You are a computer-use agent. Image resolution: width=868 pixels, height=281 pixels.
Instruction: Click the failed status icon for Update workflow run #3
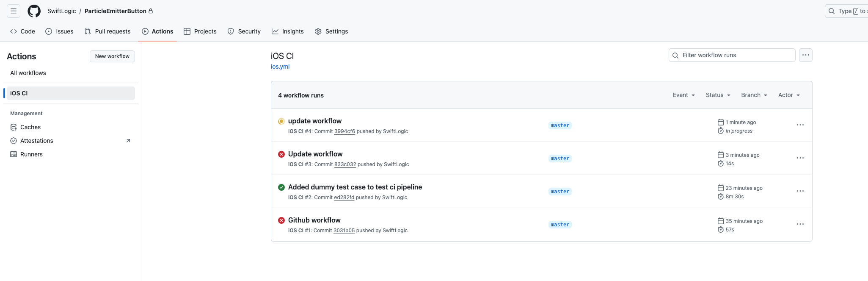click(281, 154)
